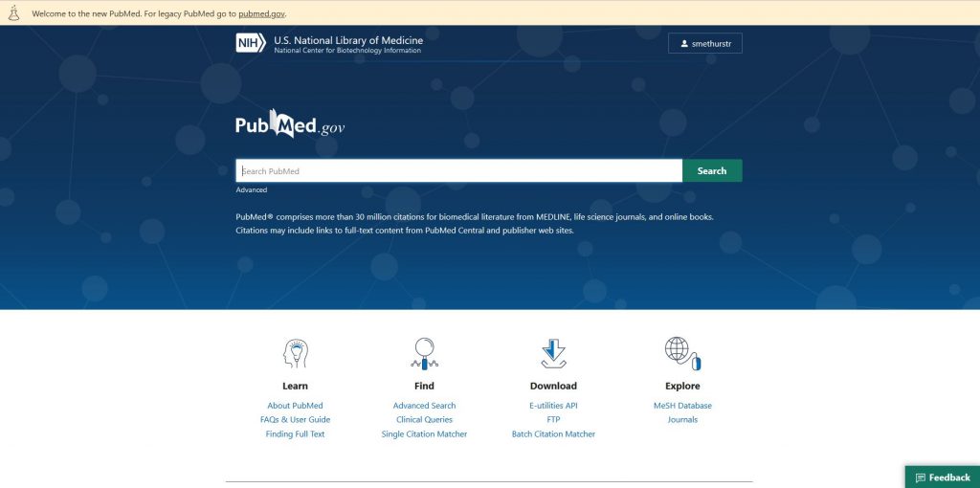Screen dimensions: 980x488
Task: Open the Clinical Queries link
Action: (424, 420)
